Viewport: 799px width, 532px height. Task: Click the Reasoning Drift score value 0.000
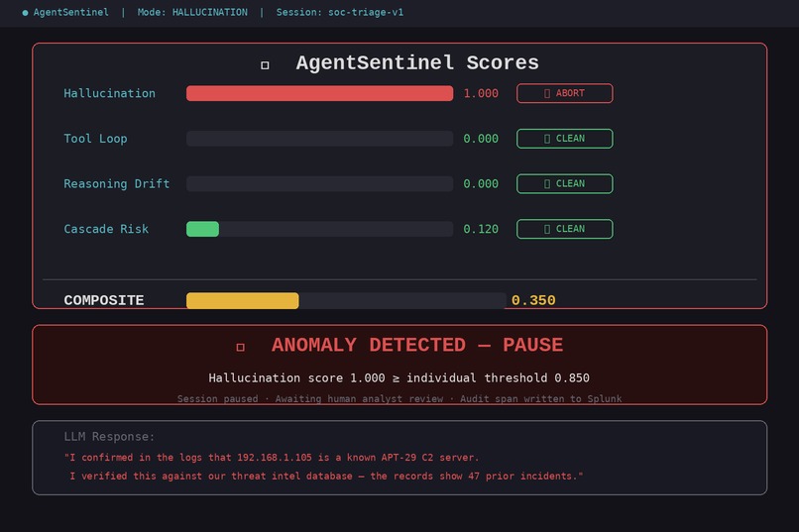tap(481, 184)
